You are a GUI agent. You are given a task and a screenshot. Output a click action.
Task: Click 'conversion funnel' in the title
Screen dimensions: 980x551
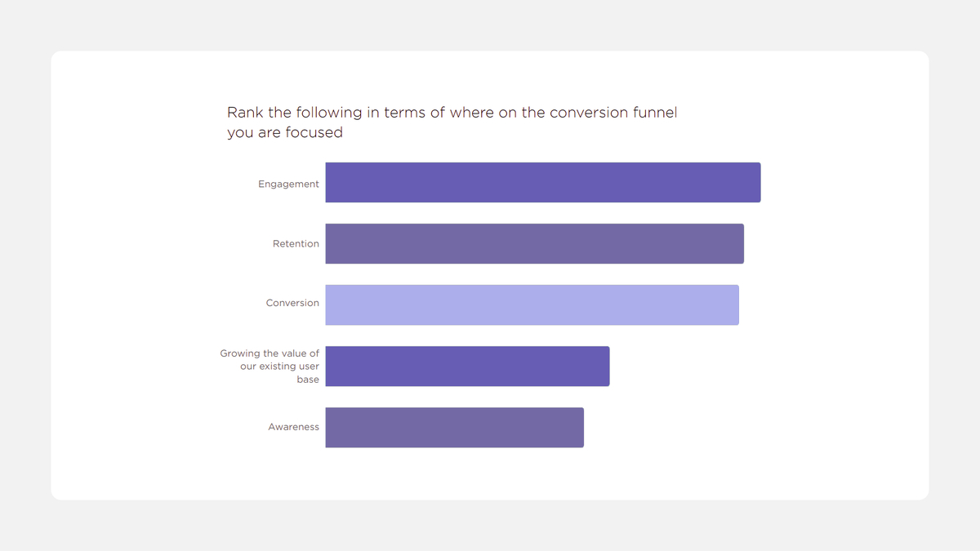point(612,113)
